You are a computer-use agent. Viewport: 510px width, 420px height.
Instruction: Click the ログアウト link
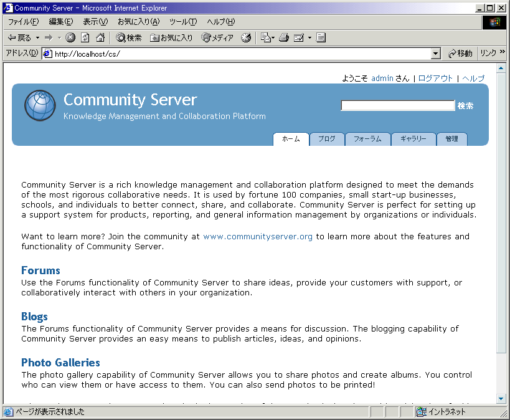[435, 78]
